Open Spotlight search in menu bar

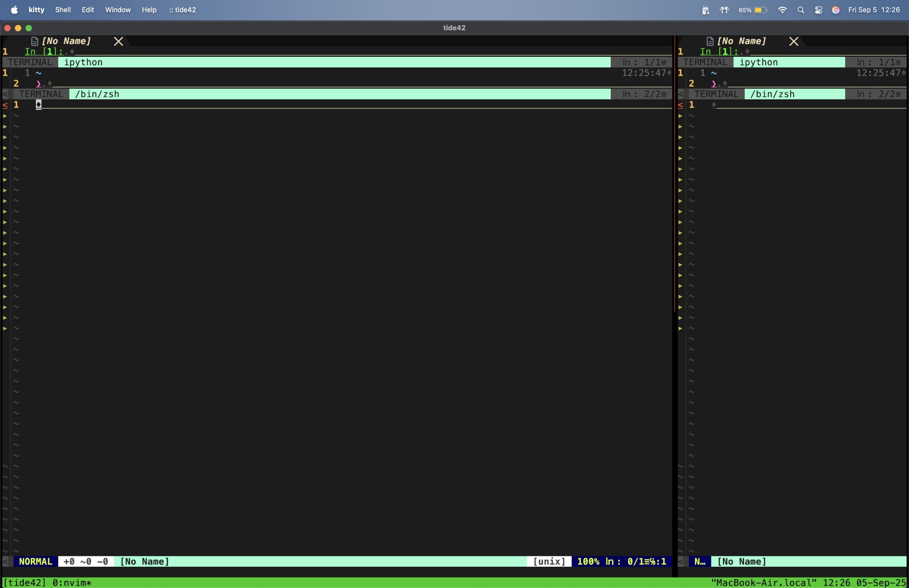(x=801, y=10)
